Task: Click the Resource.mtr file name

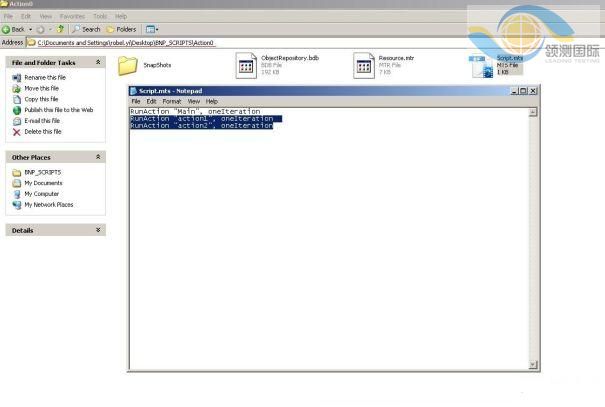Action: coord(396,58)
